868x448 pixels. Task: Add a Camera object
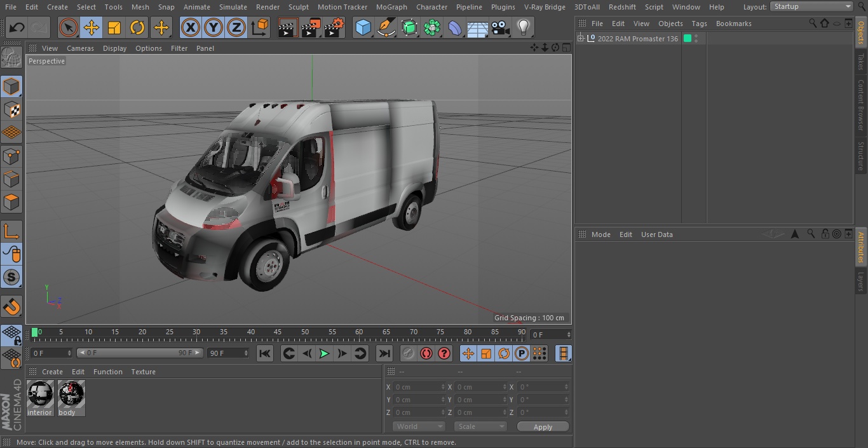(501, 27)
